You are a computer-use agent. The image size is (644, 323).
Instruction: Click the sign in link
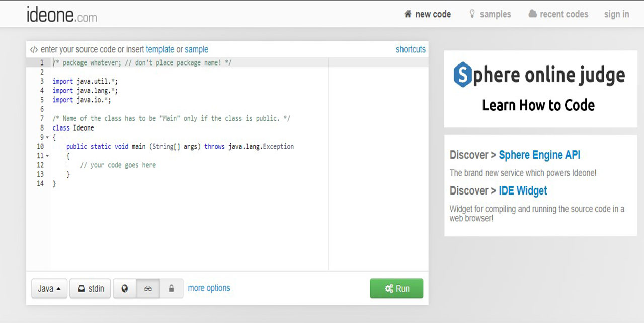point(617,14)
